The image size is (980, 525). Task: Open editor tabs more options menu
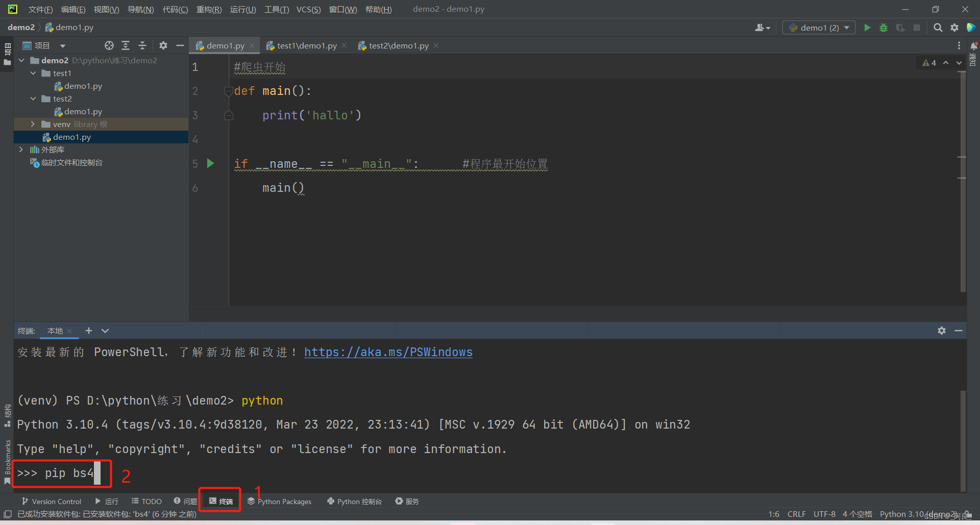tap(959, 45)
